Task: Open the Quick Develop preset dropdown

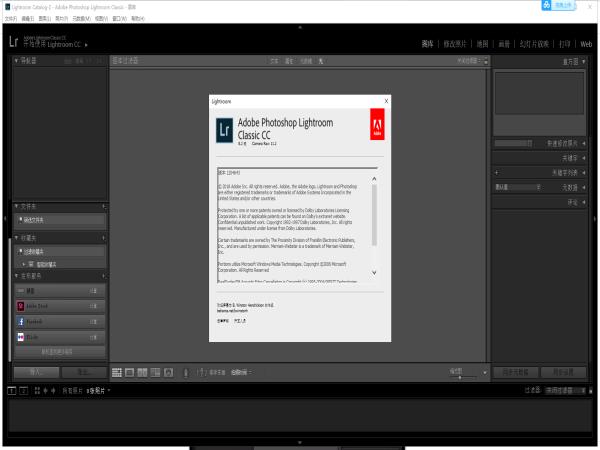Action: [x=513, y=143]
